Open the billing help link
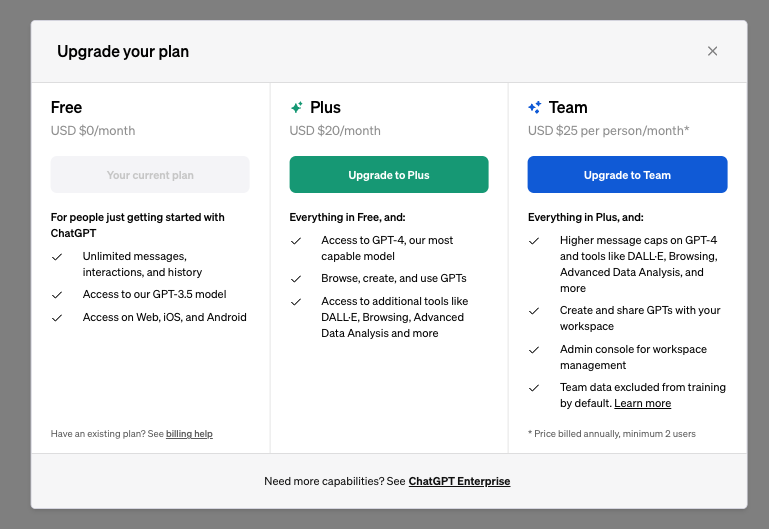769x529 pixels. click(x=189, y=434)
